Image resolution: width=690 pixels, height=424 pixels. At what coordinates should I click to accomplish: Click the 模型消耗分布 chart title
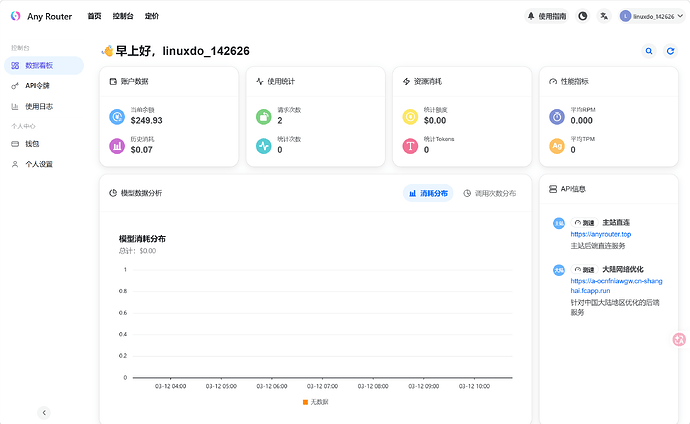pyautogui.click(x=142, y=239)
